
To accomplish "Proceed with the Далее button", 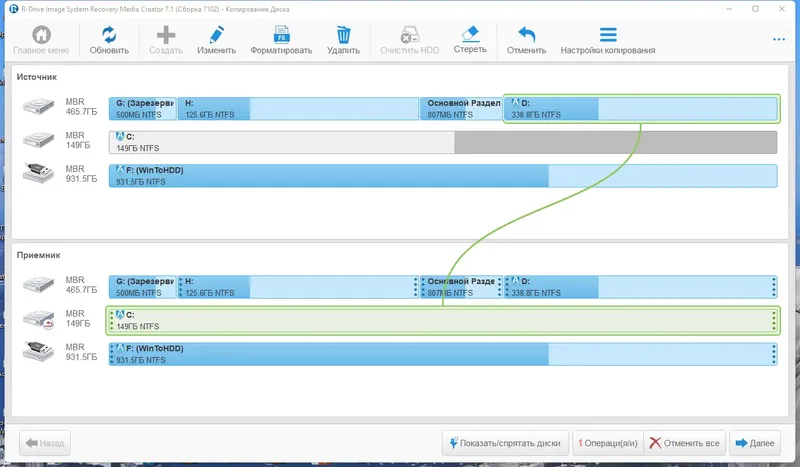I will coord(755,443).
